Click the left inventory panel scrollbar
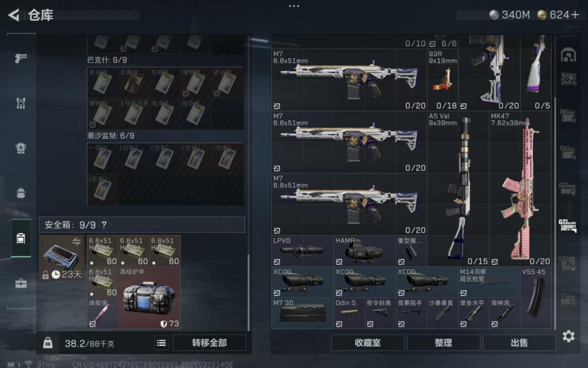Image resolution: width=588 pixels, height=368 pixels. pyautogui.click(x=248, y=292)
